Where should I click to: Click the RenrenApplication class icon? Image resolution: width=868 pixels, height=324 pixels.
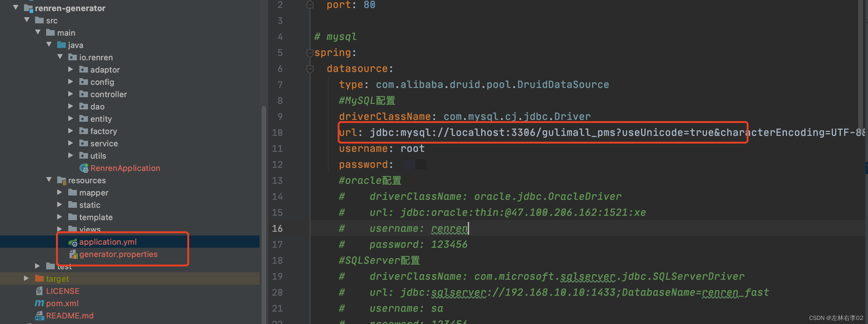[84, 168]
